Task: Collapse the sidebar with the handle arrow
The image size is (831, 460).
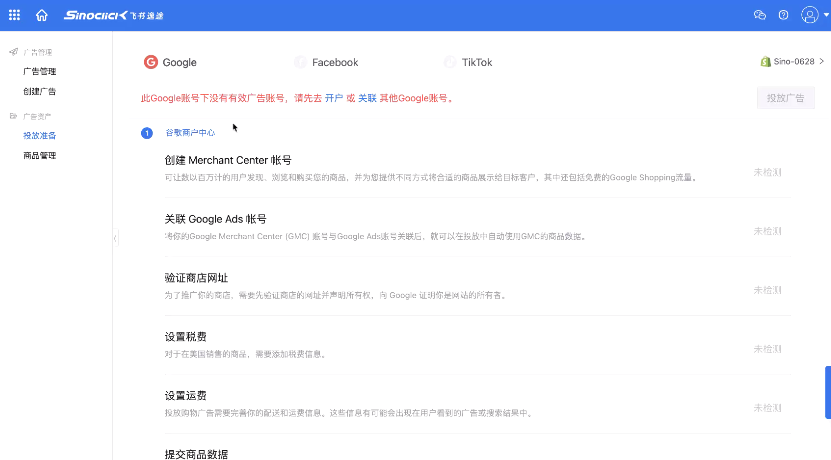Action: (x=115, y=238)
